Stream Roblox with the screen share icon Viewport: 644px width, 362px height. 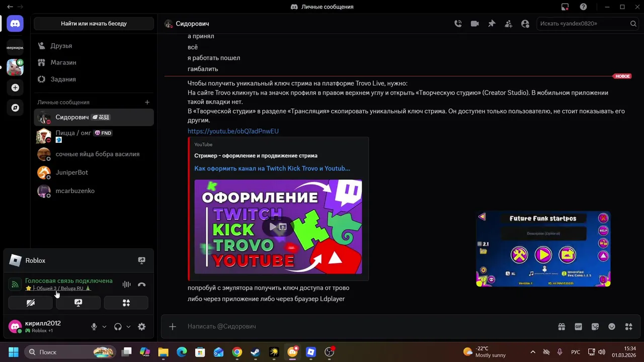pos(142,260)
